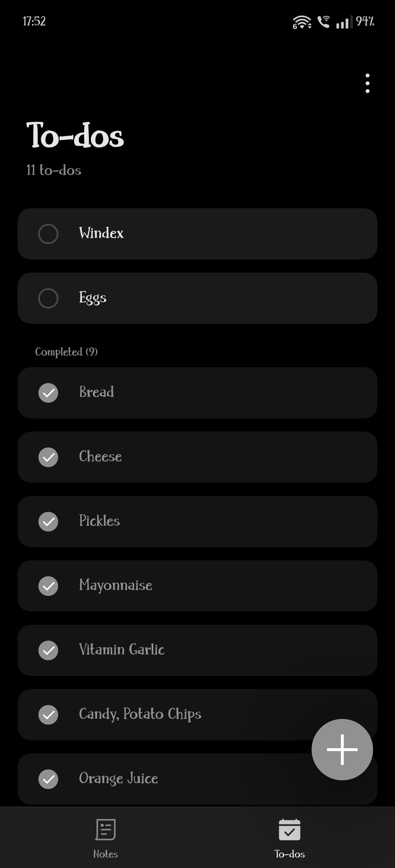Tap the signal strength bars icon

pyautogui.click(x=344, y=22)
